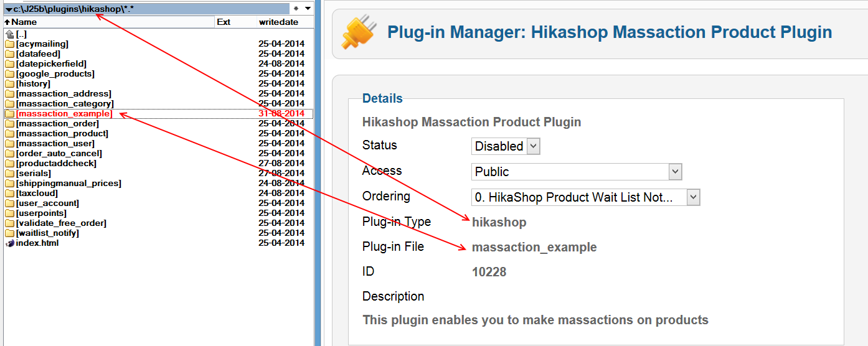Viewport: 868px width, 346px height.
Task: Open the directory history arrow in path bar
Action: [x=308, y=9]
